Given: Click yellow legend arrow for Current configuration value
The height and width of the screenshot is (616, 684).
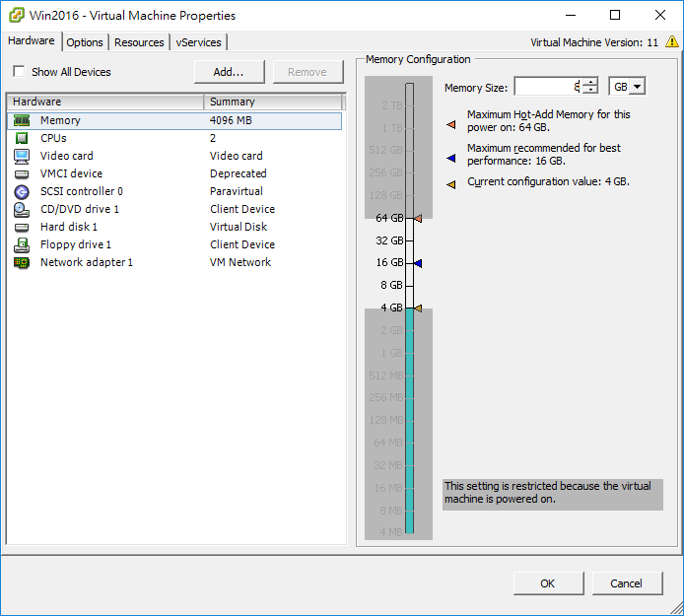Looking at the screenshot, I should (451, 184).
